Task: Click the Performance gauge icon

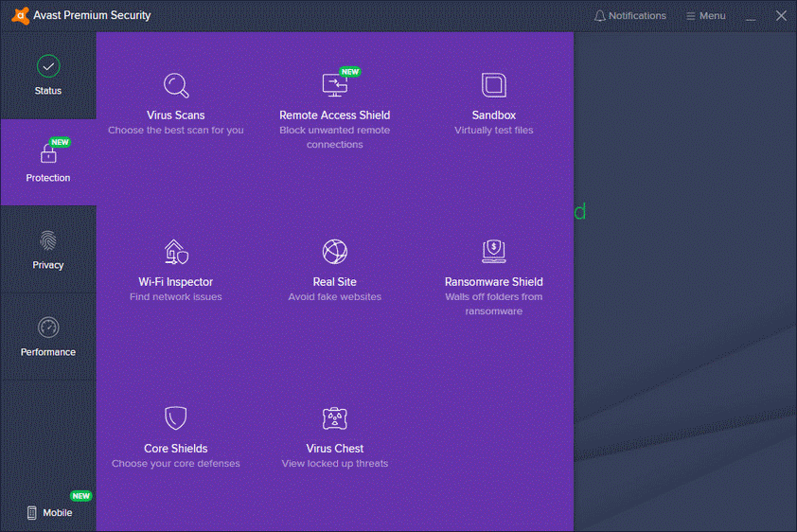Action: 48,328
